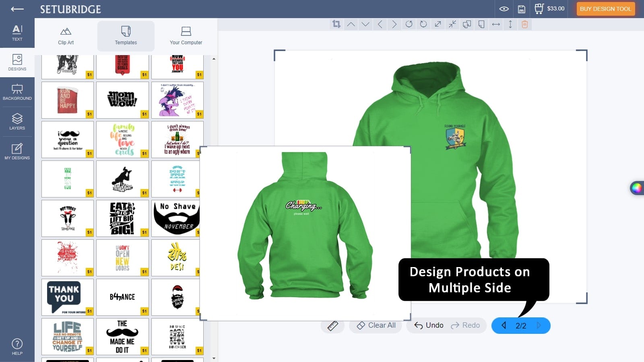Go to next product side with right arrow
Screen dimensions: 644x362
539,326
